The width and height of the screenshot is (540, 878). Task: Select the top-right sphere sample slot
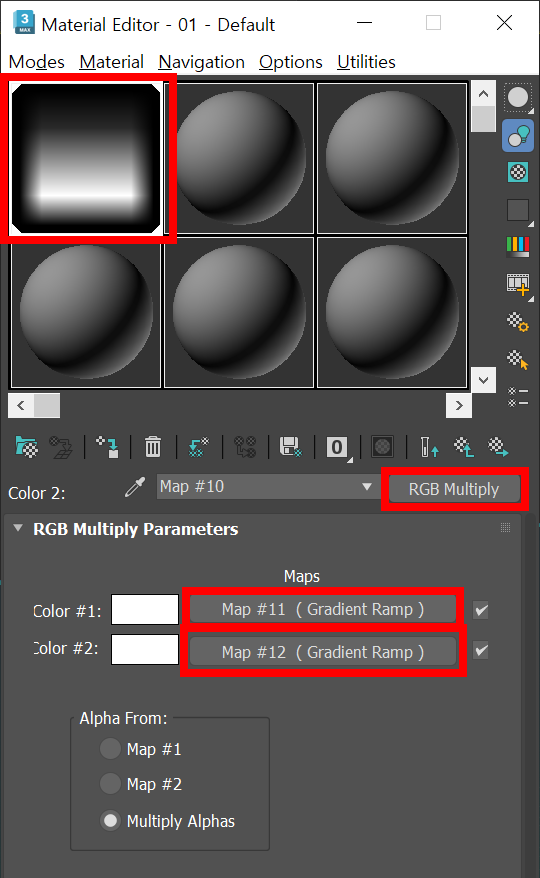(x=392, y=158)
